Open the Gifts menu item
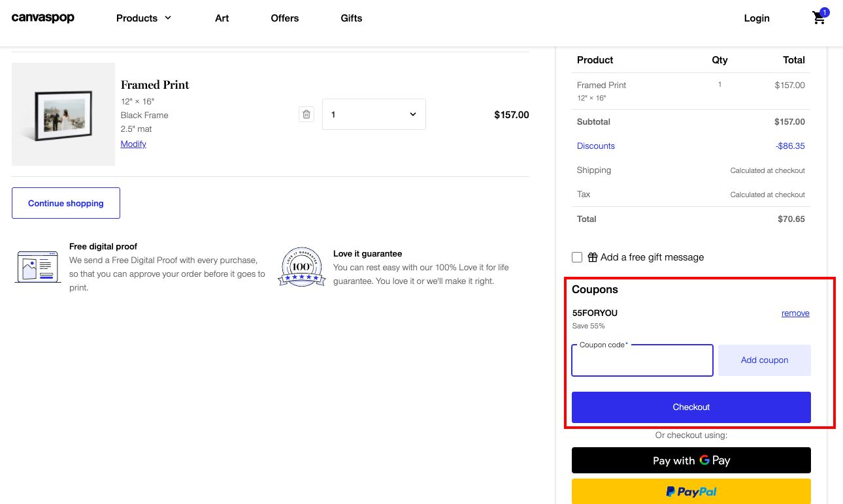Image resolution: width=843 pixels, height=504 pixels. point(352,18)
